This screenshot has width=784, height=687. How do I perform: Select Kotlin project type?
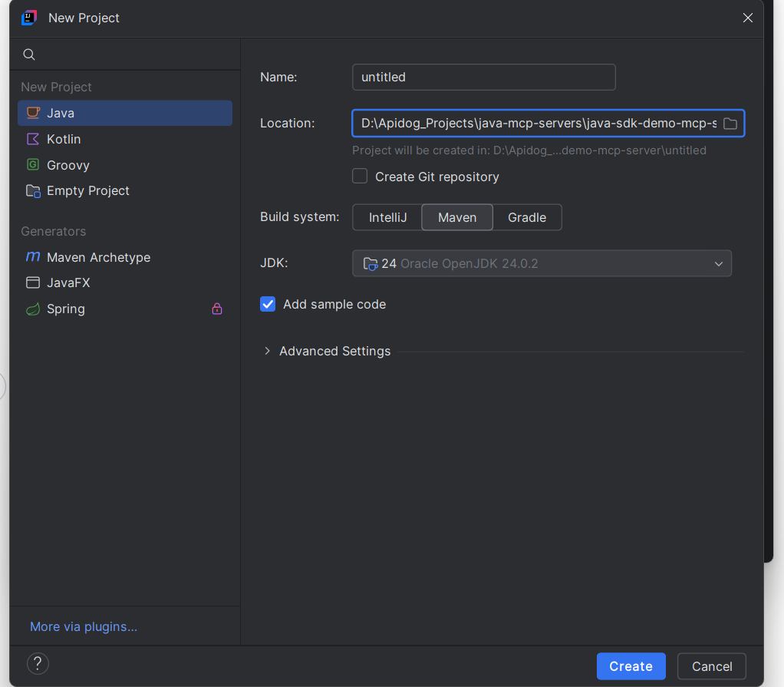[125, 139]
